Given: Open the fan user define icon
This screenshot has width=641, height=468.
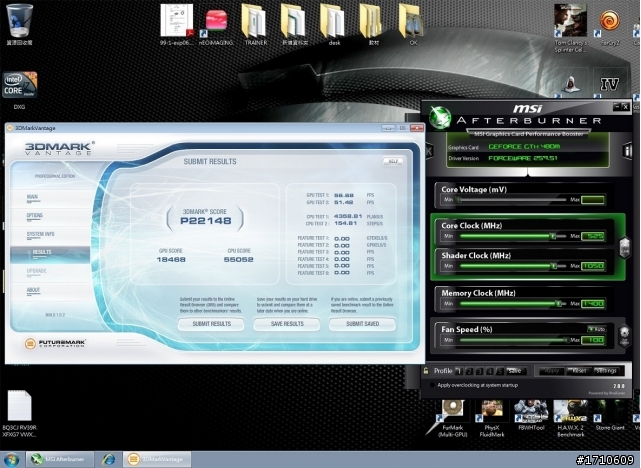Looking at the screenshot, I should pyautogui.click(x=624, y=336).
